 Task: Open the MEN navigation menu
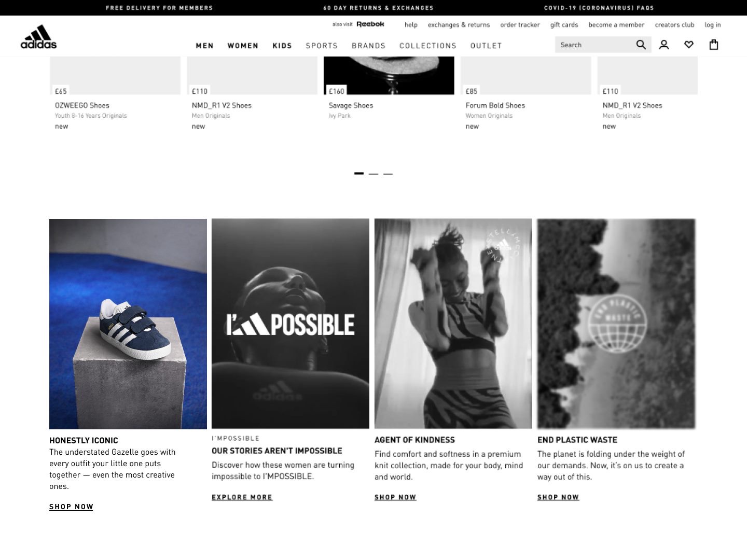click(x=205, y=46)
